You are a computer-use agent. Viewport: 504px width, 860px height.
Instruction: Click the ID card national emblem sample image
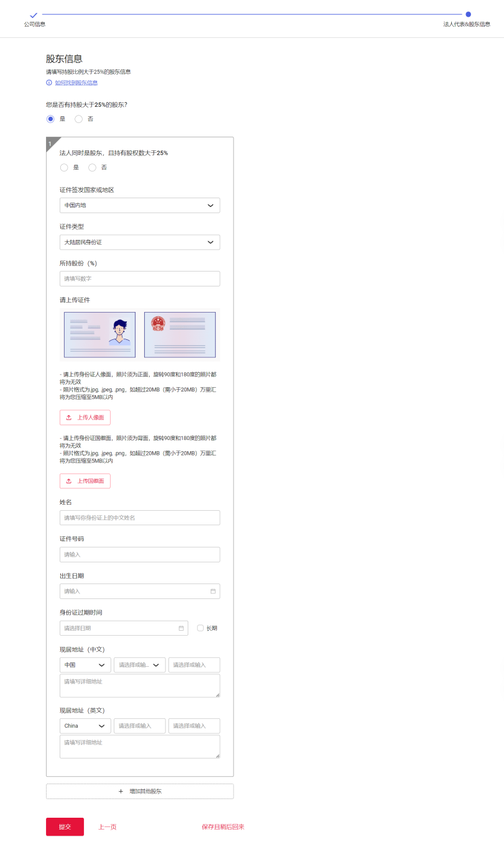click(180, 334)
